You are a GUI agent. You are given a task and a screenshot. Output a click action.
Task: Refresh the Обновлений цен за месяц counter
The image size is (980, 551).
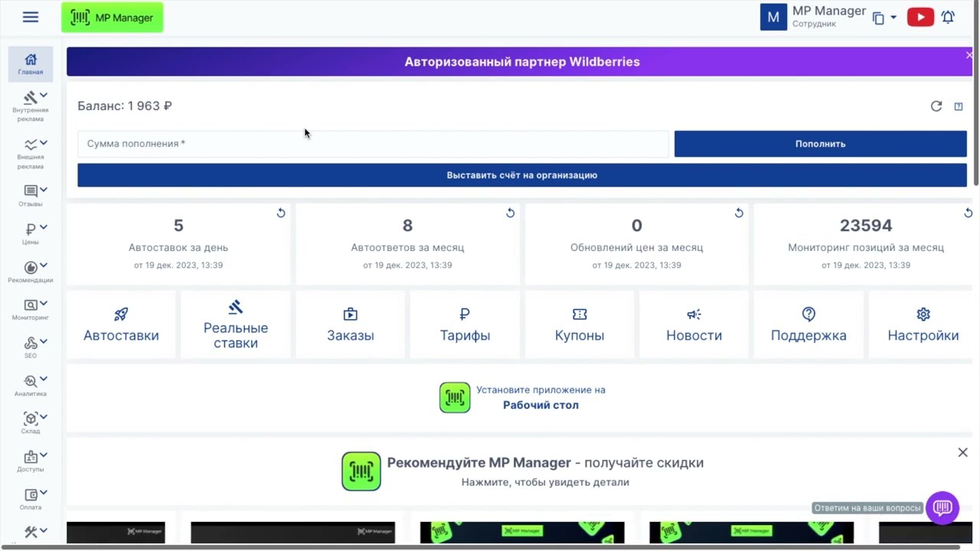pyautogui.click(x=739, y=213)
